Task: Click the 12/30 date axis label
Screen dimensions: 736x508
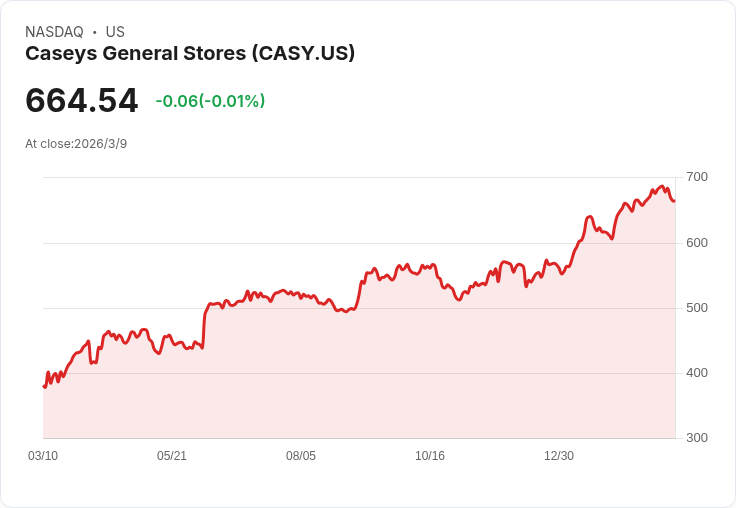Action: coord(559,456)
